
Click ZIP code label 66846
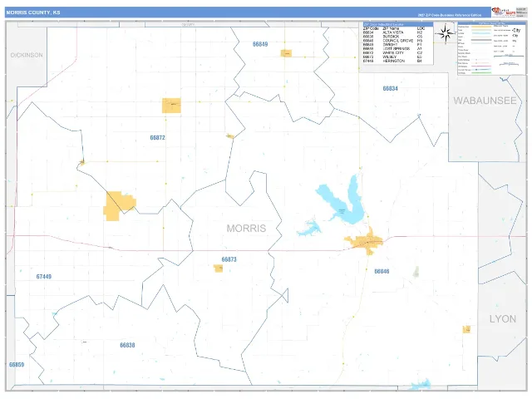[x=382, y=272]
